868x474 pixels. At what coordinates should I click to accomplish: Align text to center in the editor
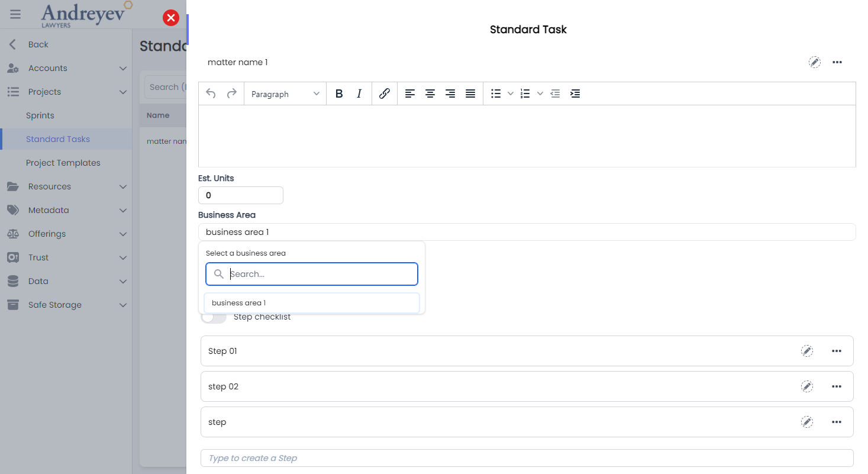[430, 93]
